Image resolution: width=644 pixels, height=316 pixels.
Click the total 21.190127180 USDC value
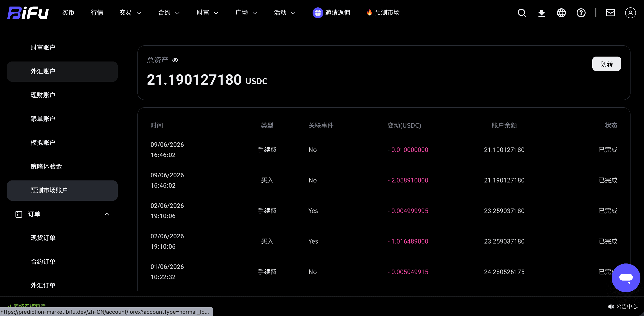pos(207,80)
